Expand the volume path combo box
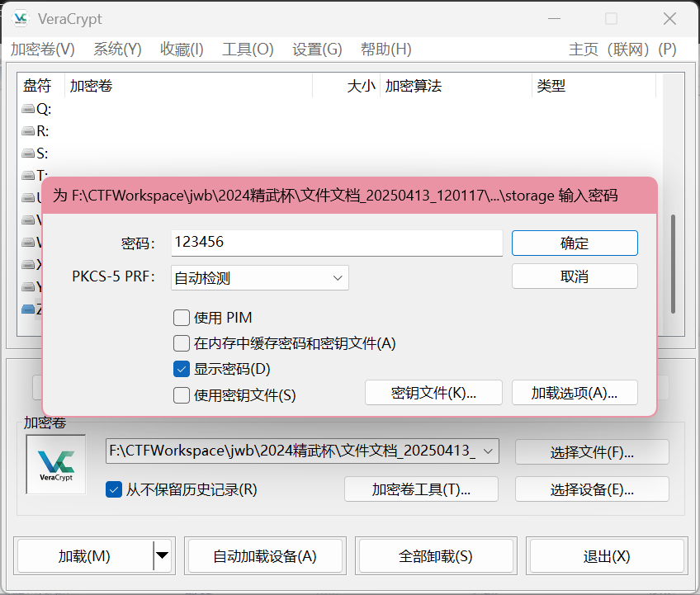700x595 pixels. click(488, 451)
